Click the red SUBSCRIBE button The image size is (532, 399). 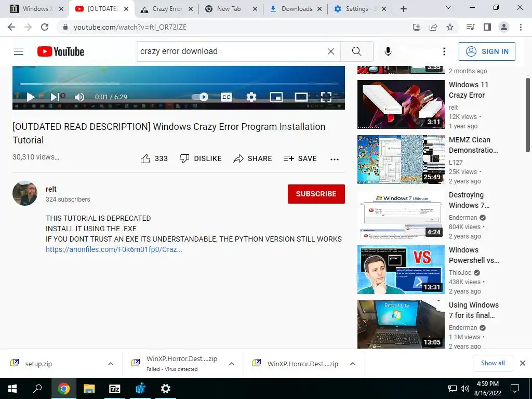click(316, 194)
